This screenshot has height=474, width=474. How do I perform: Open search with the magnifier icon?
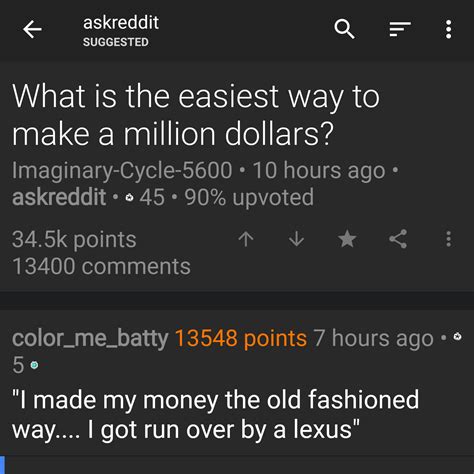[344, 29]
